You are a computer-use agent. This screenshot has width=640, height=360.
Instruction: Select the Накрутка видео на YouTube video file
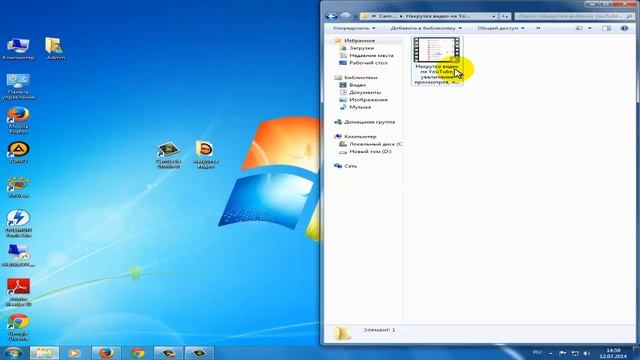(x=437, y=60)
